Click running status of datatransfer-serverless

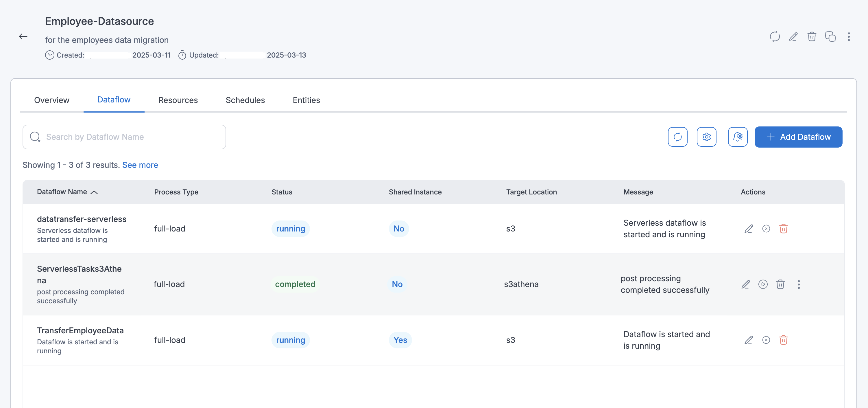point(291,229)
